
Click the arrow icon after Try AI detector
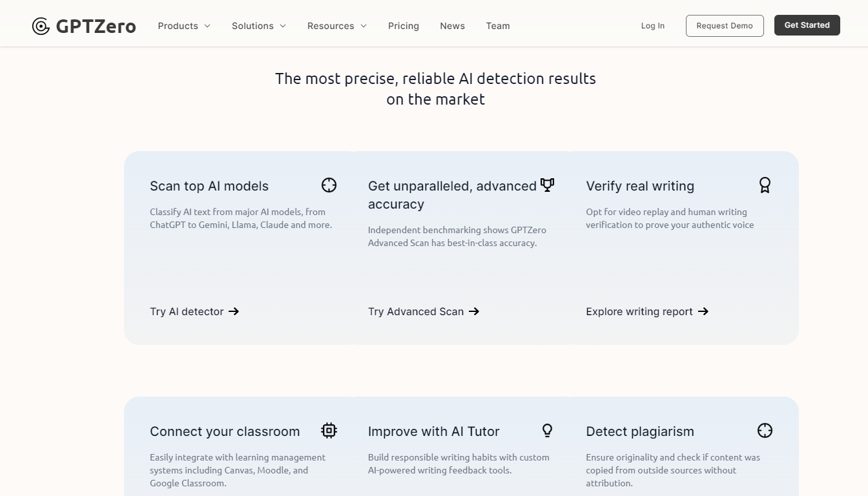[234, 311]
